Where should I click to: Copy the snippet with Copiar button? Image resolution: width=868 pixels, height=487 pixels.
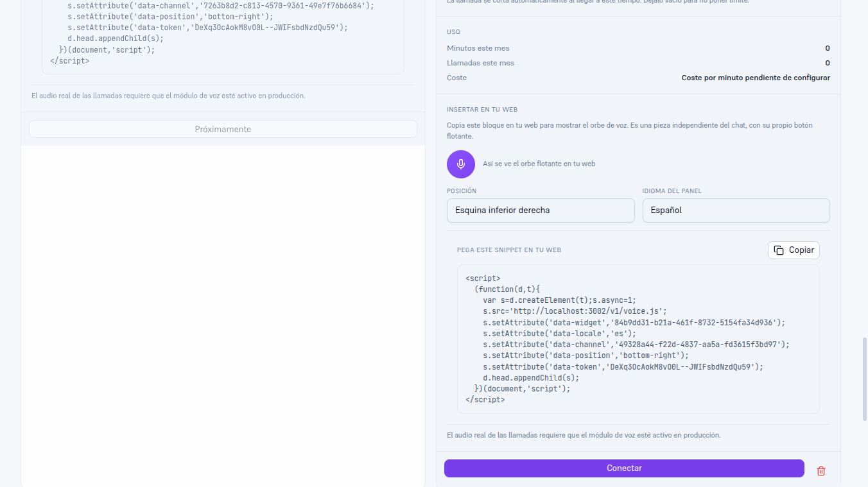click(794, 250)
